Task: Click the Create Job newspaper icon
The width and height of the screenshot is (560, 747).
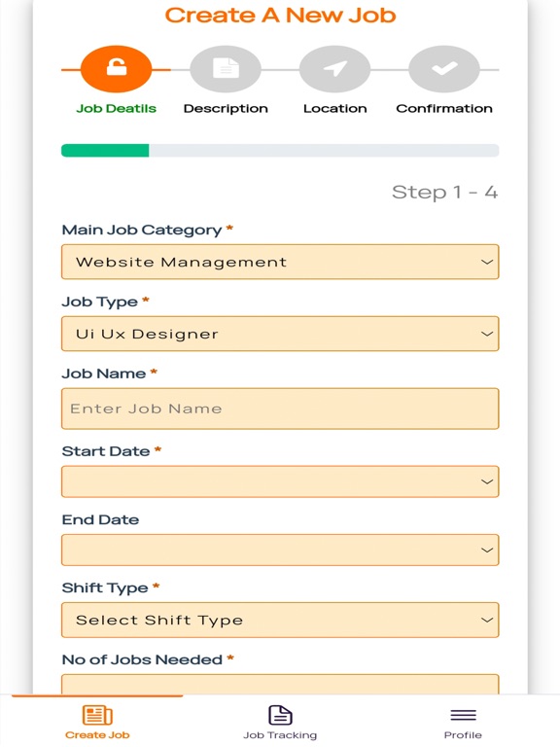Action: (x=97, y=715)
